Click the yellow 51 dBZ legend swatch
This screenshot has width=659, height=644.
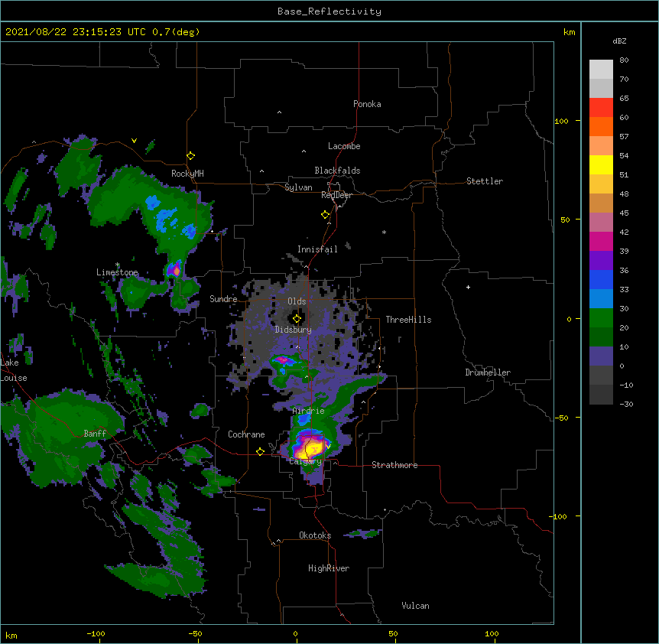click(601, 164)
